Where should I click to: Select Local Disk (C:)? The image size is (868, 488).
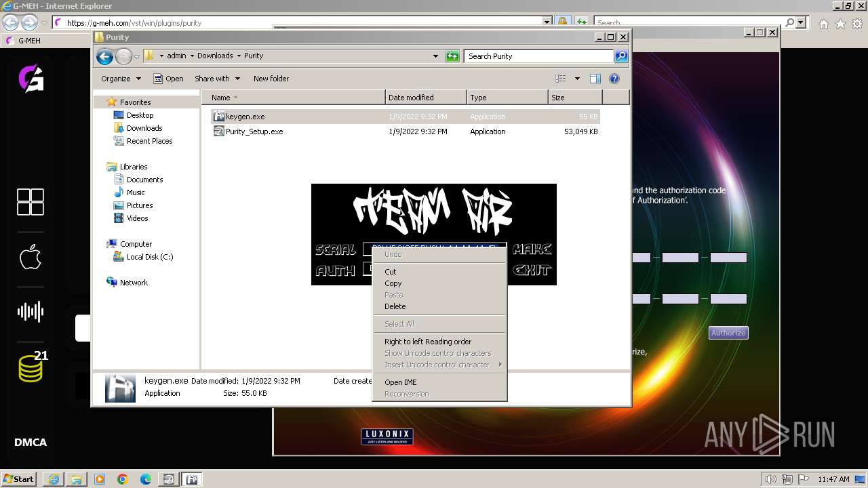[x=149, y=257]
